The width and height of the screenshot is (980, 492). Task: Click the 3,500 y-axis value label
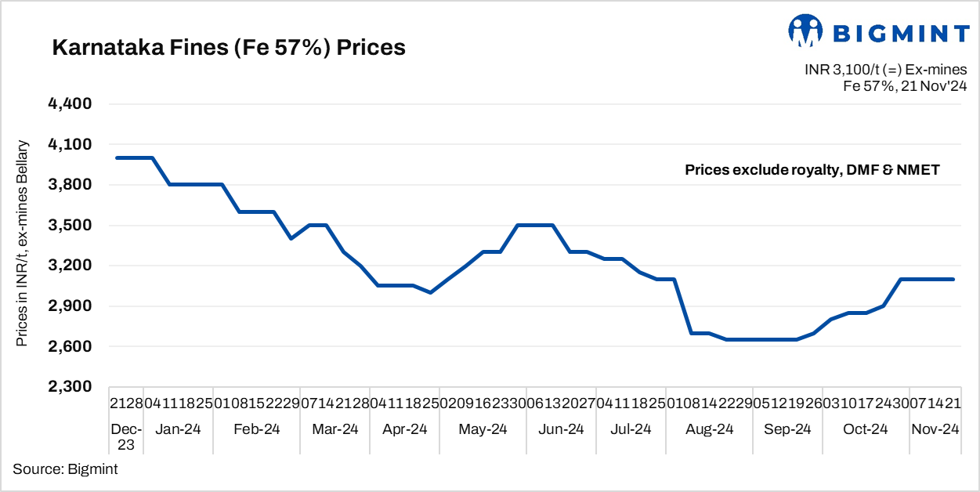(x=71, y=226)
